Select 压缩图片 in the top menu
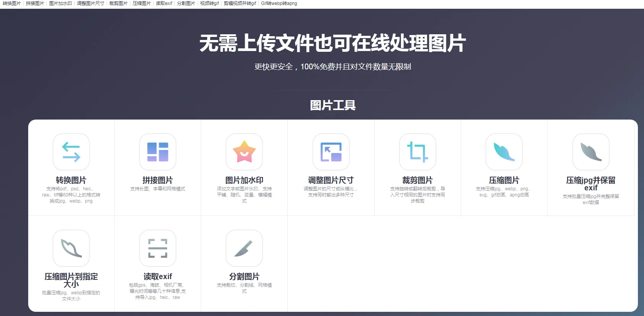Screen dimensions: 644x316 (x=142, y=3)
